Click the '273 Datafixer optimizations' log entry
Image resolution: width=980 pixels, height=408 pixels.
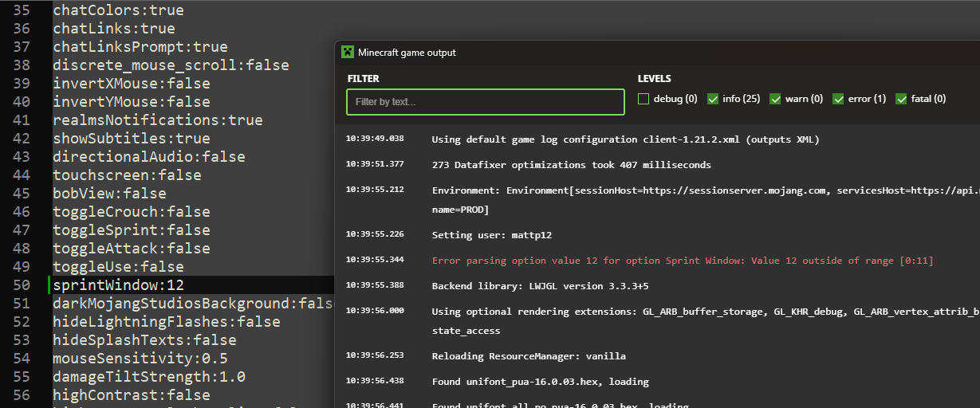(572, 165)
